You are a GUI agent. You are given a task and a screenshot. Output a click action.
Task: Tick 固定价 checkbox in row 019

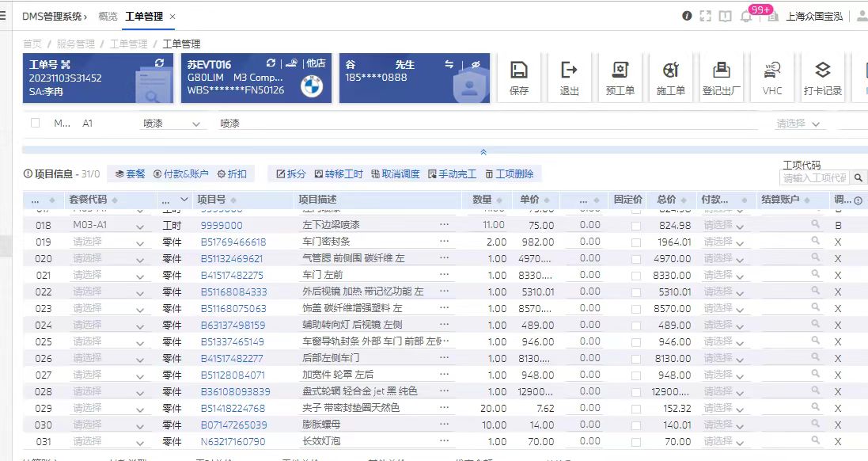[x=636, y=242]
